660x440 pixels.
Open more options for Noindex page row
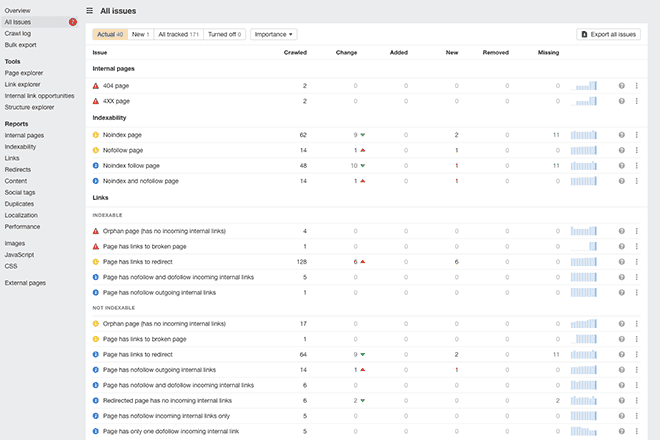636,135
